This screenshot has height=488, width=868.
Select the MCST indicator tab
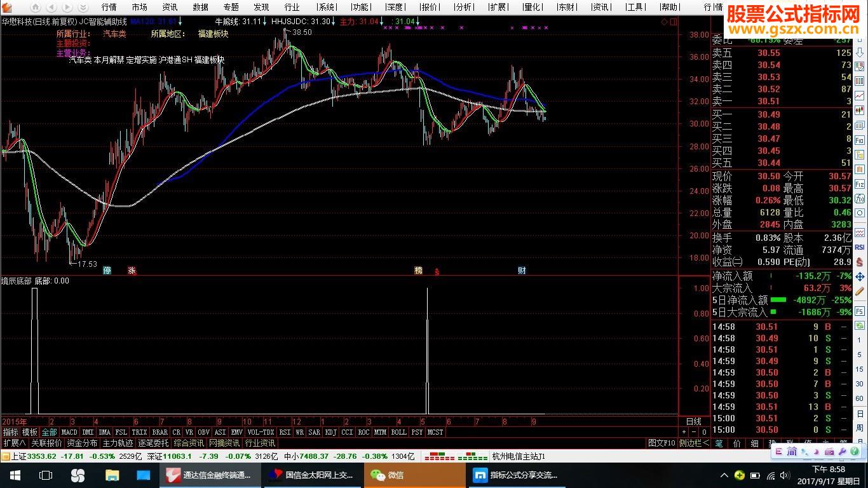[435, 432]
